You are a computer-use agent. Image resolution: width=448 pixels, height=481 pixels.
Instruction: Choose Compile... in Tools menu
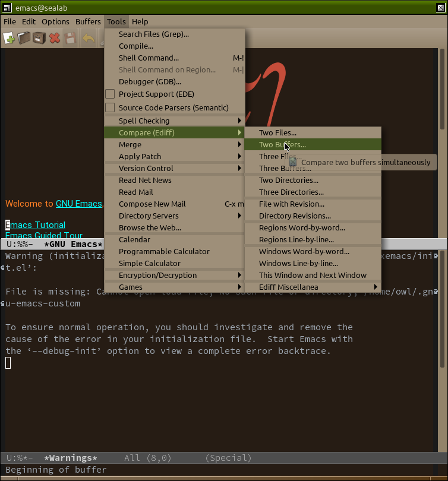(174, 46)
